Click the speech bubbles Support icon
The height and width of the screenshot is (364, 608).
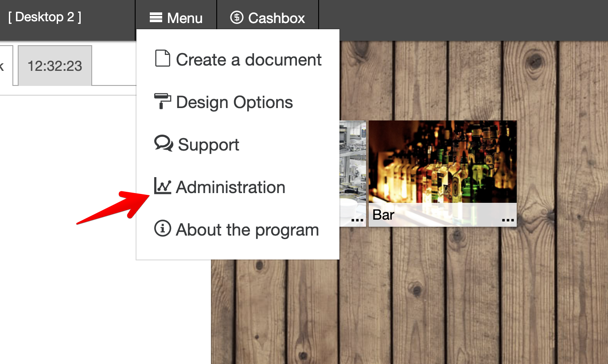pyautogui.click(x=163, y=144)
